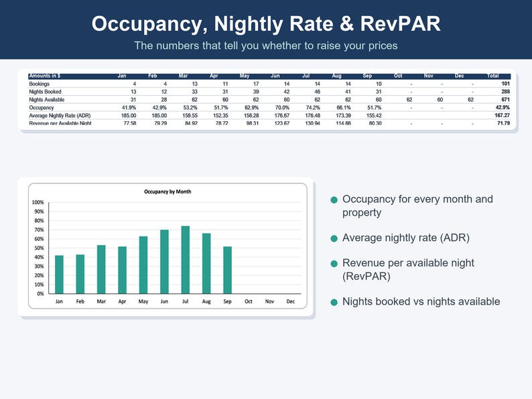The width and height of the screenshot is (532, 399).
Task: Click bullet 'Revenue per available night (RevPAR)'
Action: click(x=408, y=270)
